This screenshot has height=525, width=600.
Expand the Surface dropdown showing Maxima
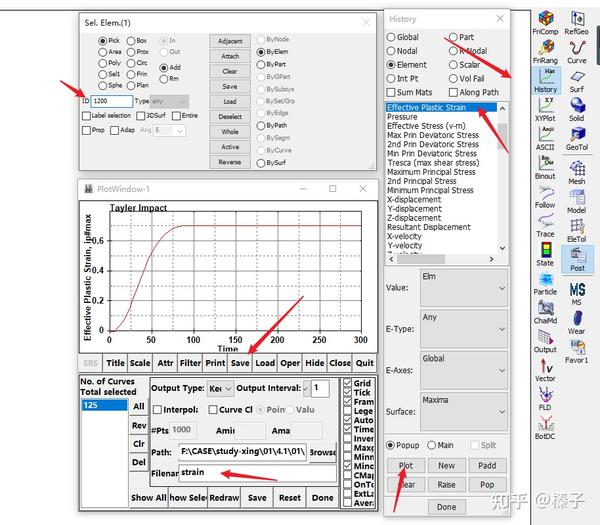point(464,411)
